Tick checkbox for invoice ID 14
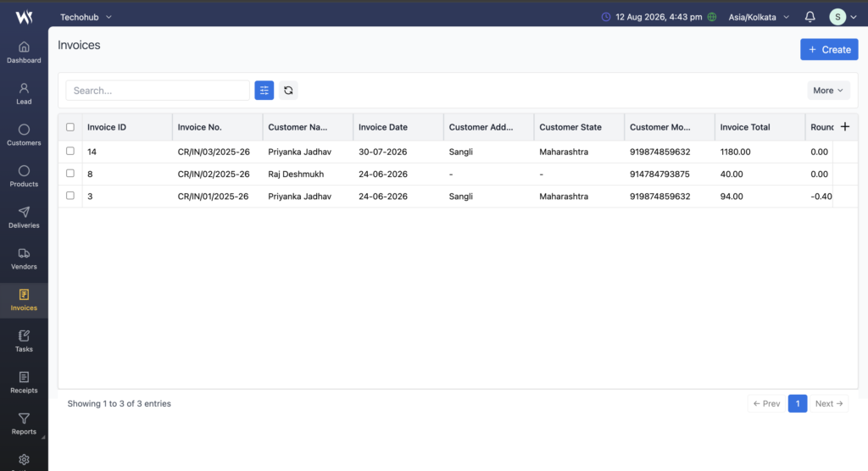This screenshot has height=471, width=868. [70, 151]
